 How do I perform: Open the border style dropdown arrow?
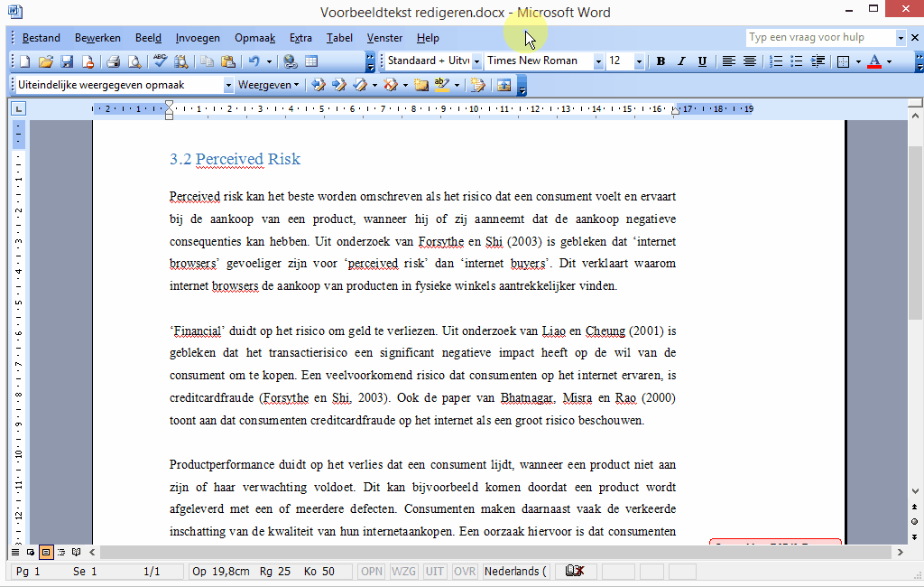[858, 61]
